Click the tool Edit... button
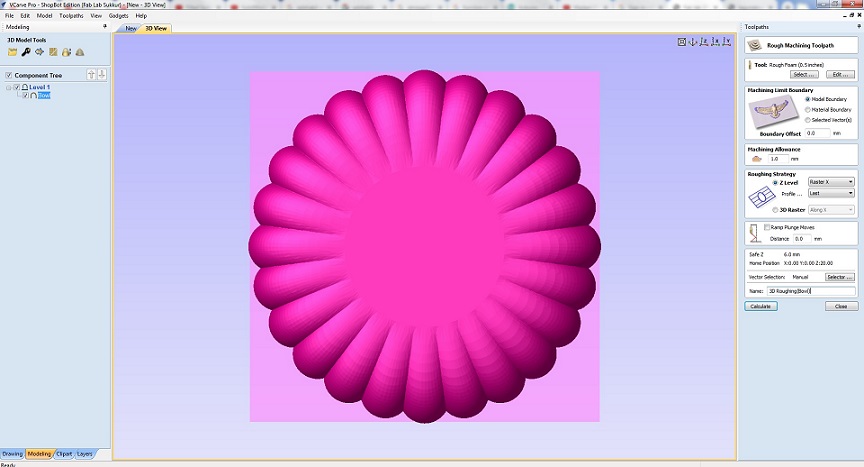 (840, 74)
